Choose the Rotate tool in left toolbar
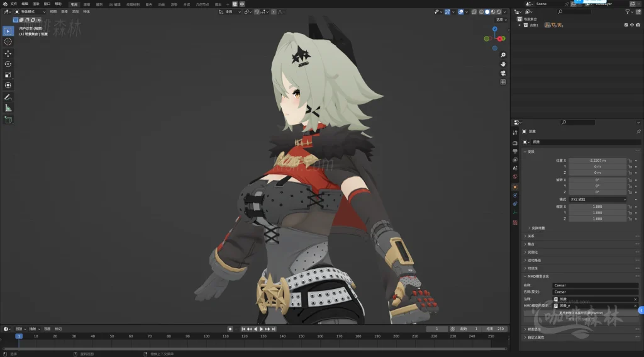 8,64
